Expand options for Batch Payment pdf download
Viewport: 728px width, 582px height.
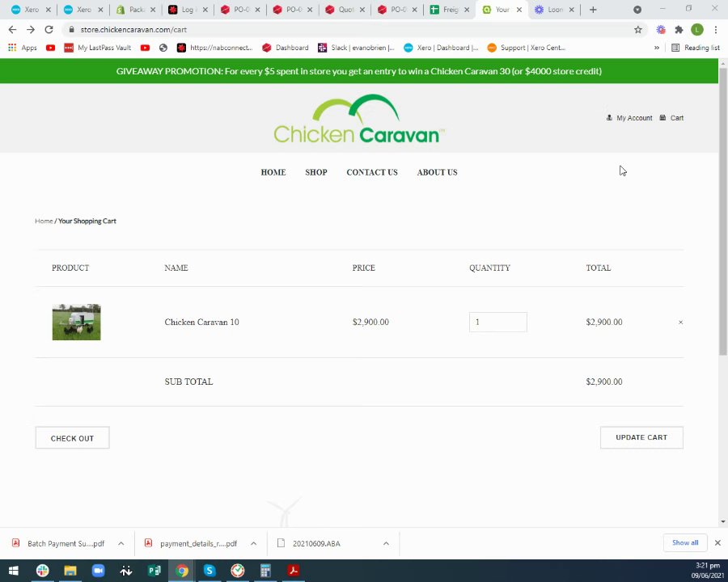point(121,543)
